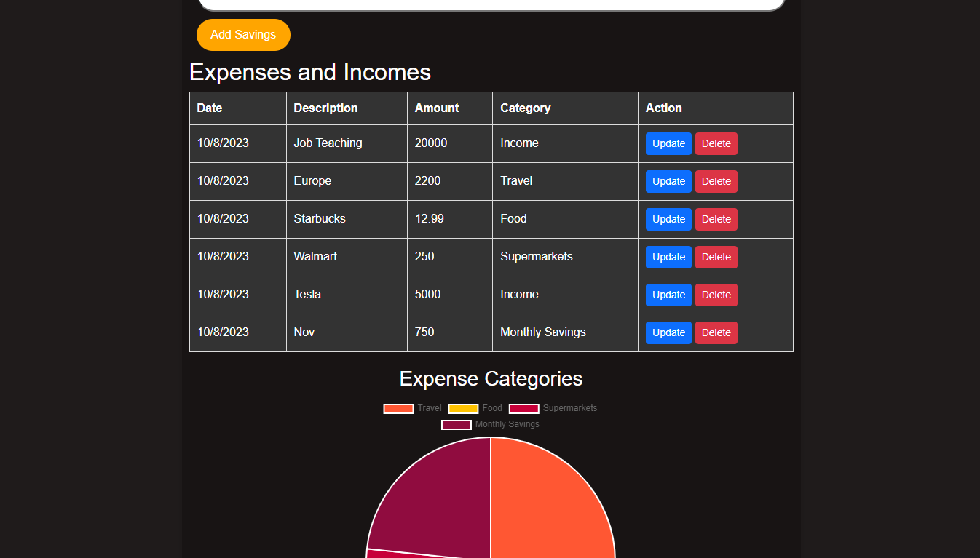
Task: Delete the Job Teaching entry
Action: 716,143
